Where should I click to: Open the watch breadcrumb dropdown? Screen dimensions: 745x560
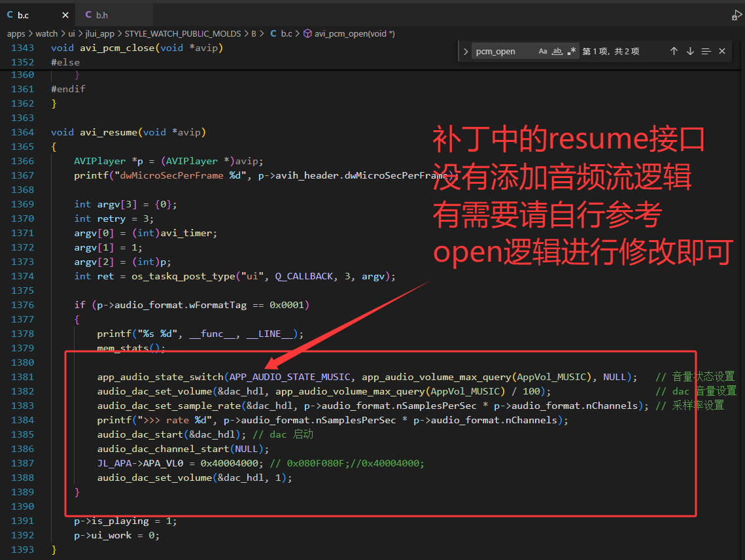pos(46,34)
